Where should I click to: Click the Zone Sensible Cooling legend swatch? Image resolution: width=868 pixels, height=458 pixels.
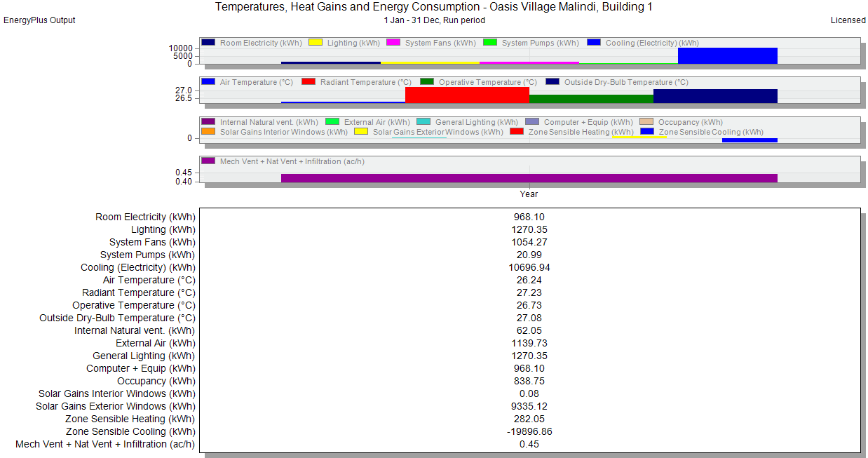647,132
